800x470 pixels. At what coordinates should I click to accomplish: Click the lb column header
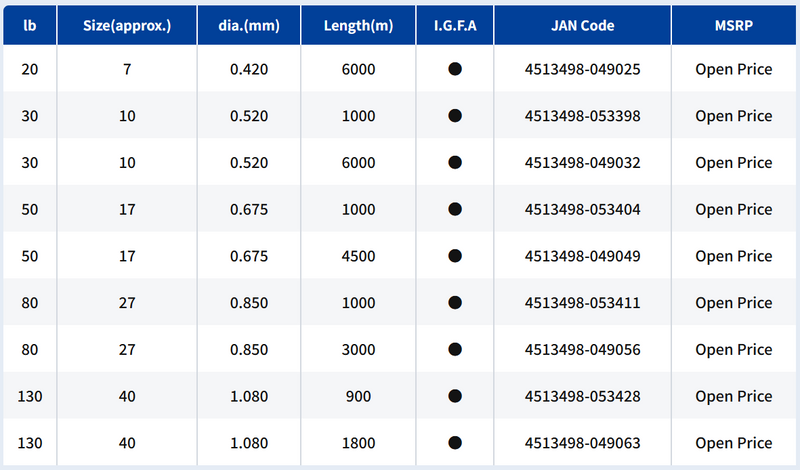coord(30,25)
